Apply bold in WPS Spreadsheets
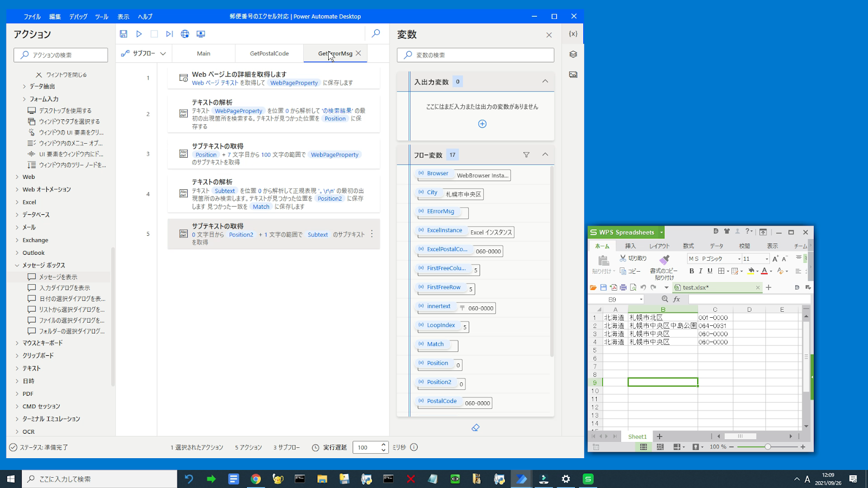The width and height of the screenshot is (868, 488). (691, 271)
